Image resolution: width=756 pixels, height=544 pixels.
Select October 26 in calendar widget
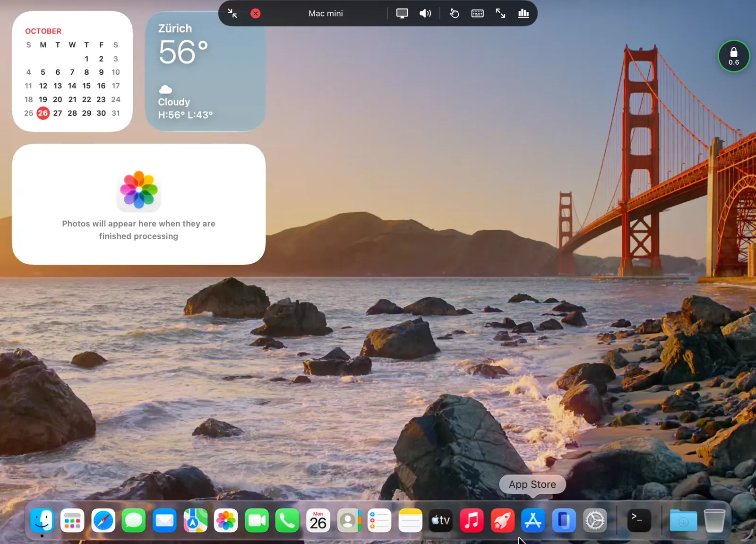(x=43, y=113)
